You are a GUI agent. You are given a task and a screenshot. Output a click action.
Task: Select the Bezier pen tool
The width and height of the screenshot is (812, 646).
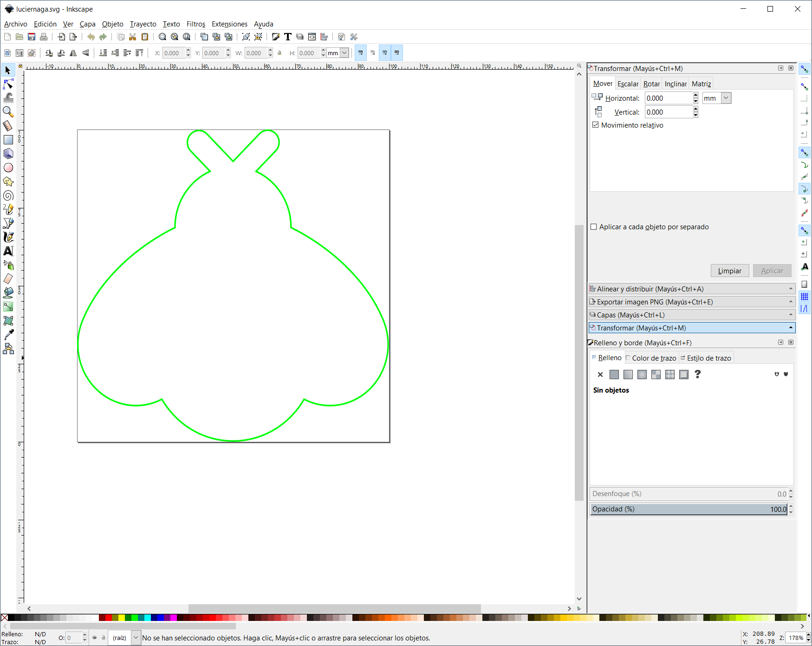point(8,223)
